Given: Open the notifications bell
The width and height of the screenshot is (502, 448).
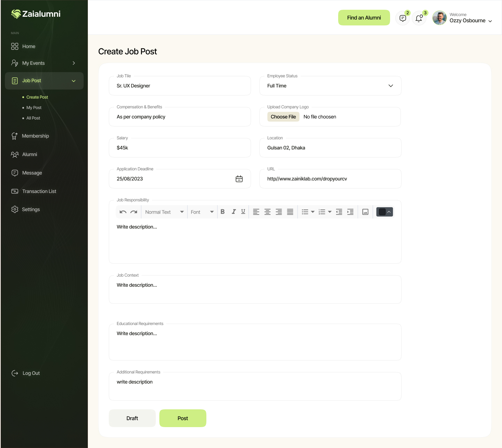Looking at the screenshot, I should tap(419, 18).
